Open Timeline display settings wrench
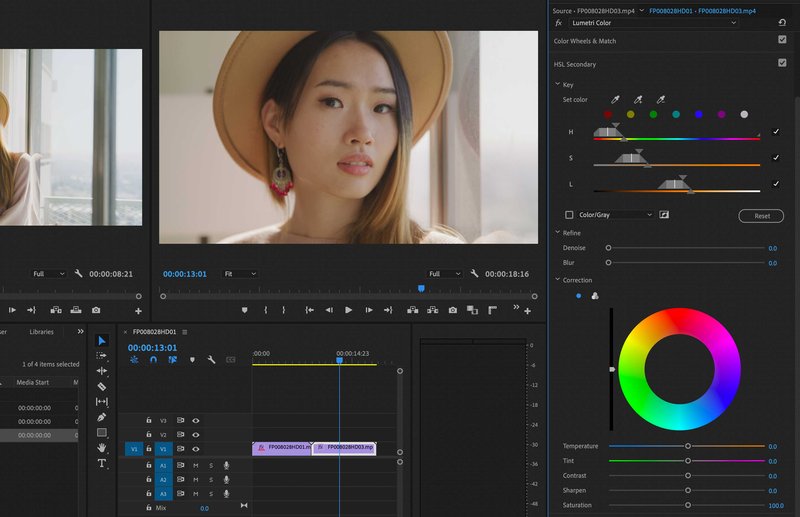The height and width of the screenshot is (517, 800). [x=211, y=360]
